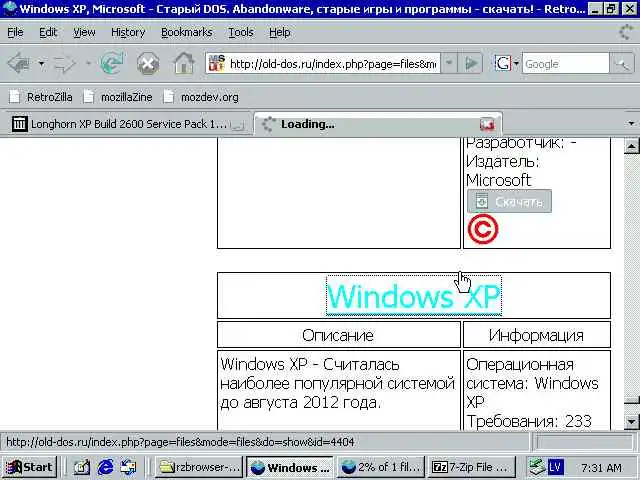640x480 pixels.
Task: Expand the address bar URL history dropdown
Action: coord(449,63)
